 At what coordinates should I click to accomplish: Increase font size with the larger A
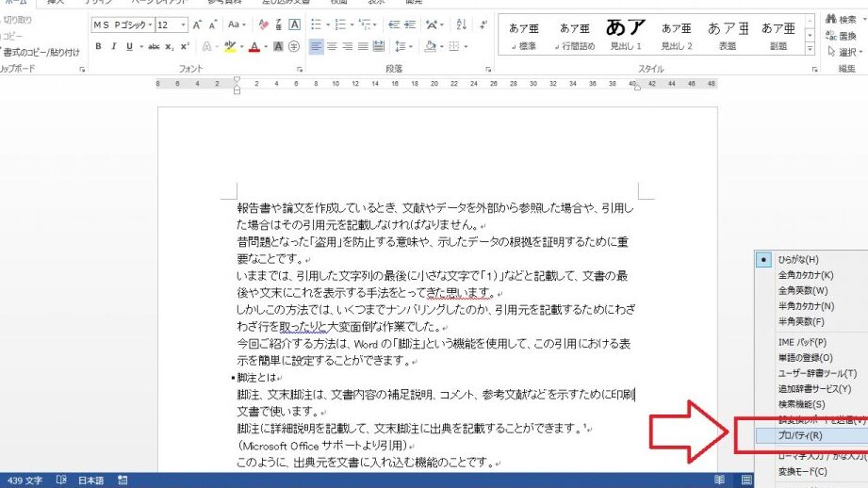(197, 24)
